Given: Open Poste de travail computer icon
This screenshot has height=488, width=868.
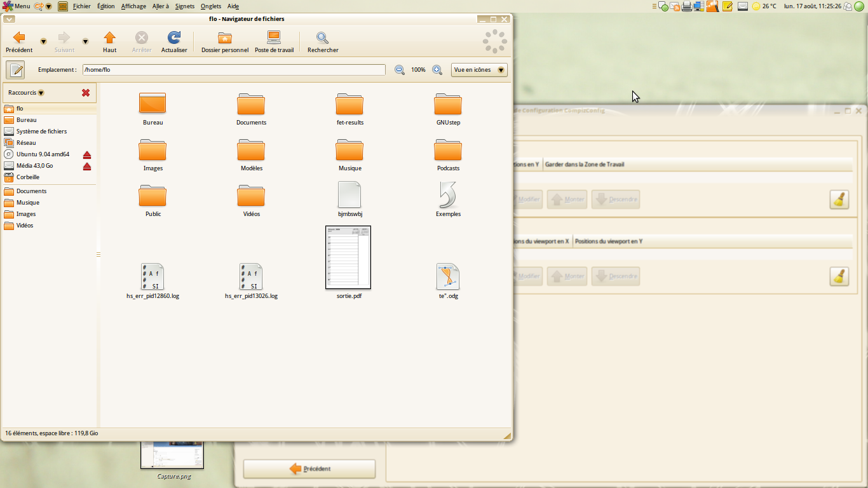Looking at the screenshot, I should (x=274, y=38).
